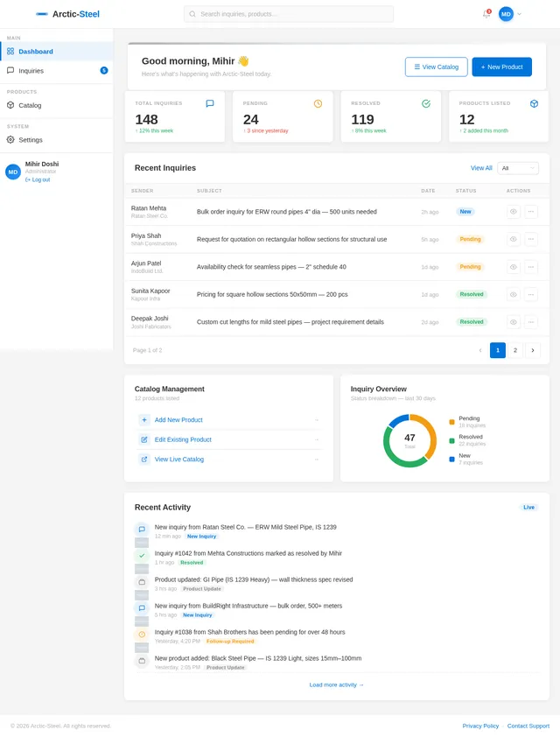
Task: Open Dashboard in the sidebar
Action: pos(56,52)
